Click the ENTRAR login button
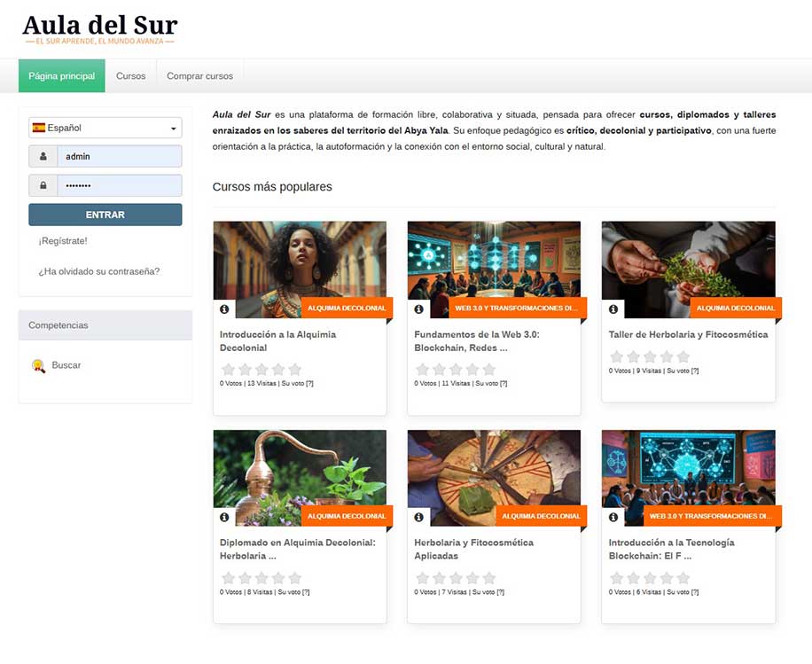Screen dimensions: 812x664 (105, 215)
